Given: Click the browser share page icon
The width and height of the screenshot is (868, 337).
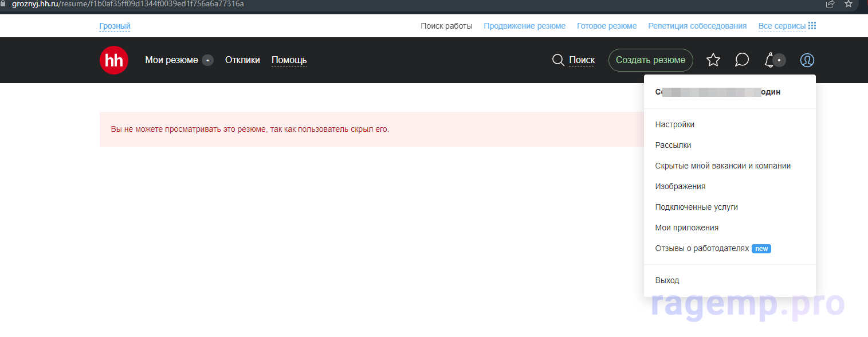Looking at the screenshot, I should [830, 4].
